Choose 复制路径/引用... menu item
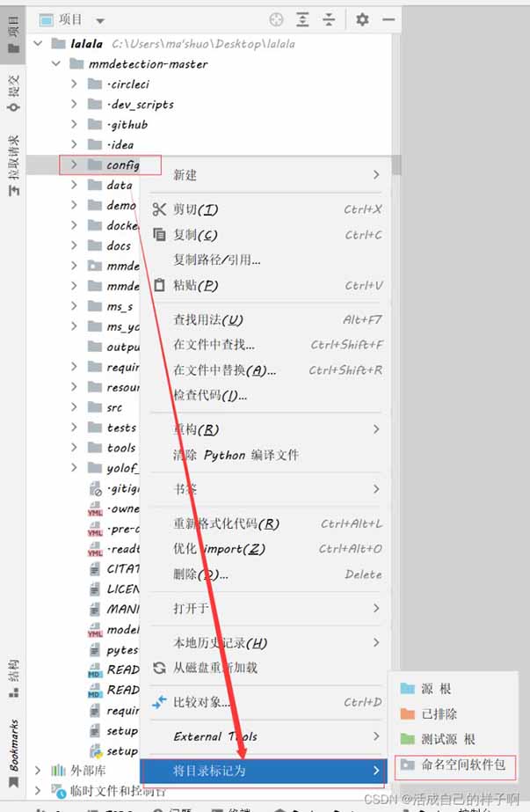This screenshot has height=812, width=530. 266,260
